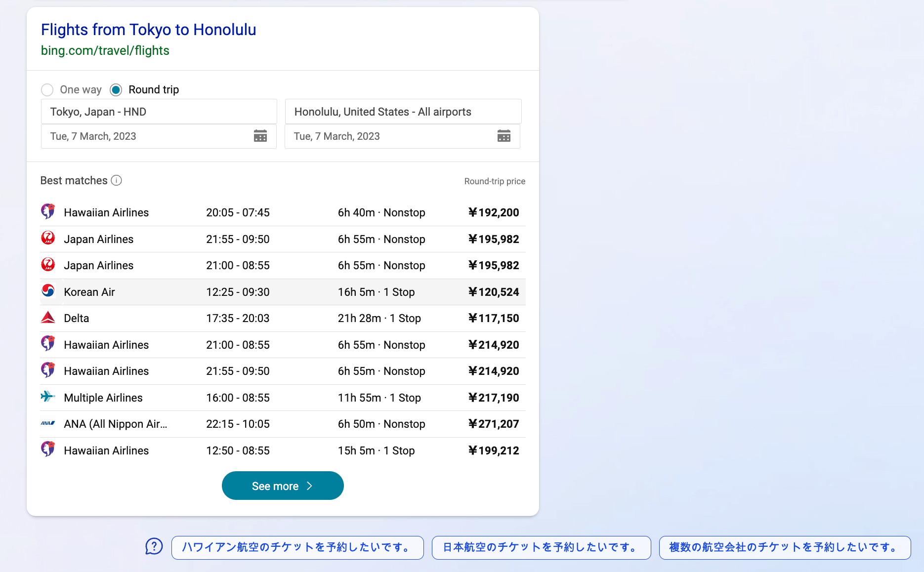This screenshot has width=924, height=572.
Task: Click the ¥271,207 ANA price
Action: (x=494, y=424)
